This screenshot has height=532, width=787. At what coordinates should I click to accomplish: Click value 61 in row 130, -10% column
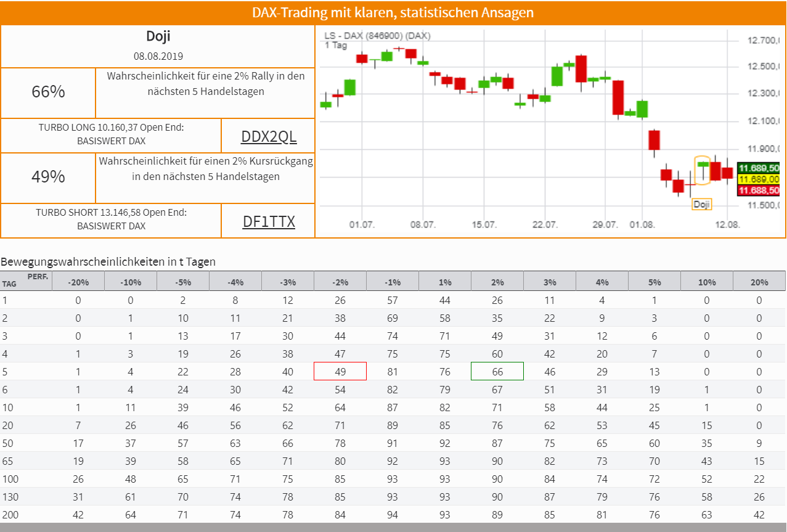tap(131, 497)
